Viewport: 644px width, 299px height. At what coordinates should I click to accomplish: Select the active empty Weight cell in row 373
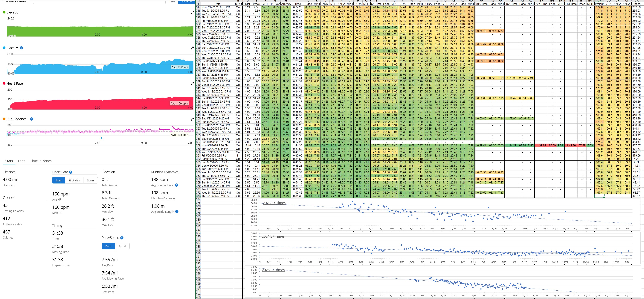tap(599, 196)
